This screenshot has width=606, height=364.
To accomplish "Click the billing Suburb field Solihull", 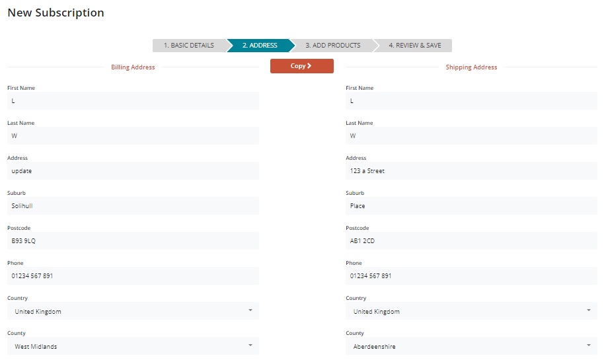I will click(133, 206).
